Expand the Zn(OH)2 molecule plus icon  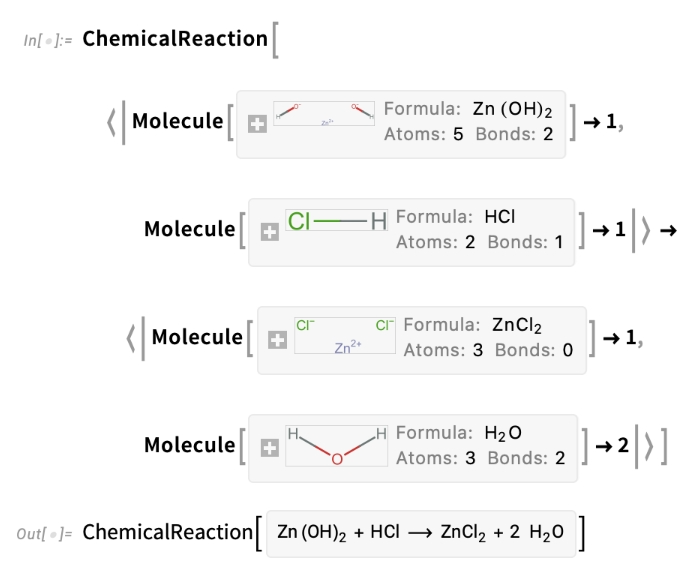(x=257, y=124)
